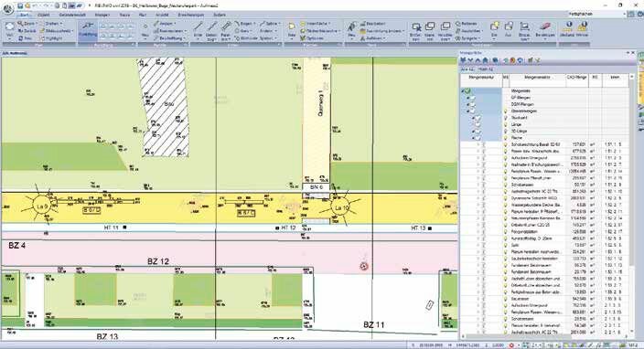Click the red eraser Bereinigen icon
Screen dimensions: 644x349
[545, 29]
